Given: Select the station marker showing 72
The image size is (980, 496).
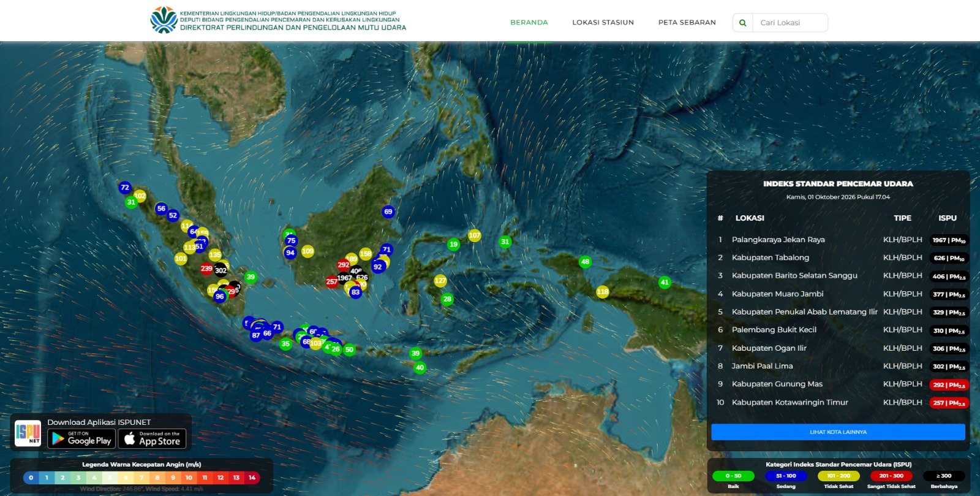Looking at the screenshot, I should click(x=125, y=188).
